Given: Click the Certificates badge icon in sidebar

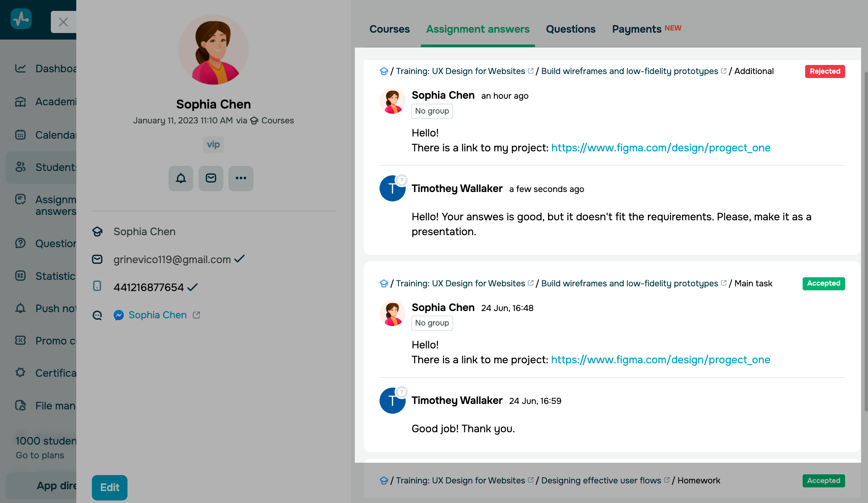Looking at the screenshot, I should (20, 373).
